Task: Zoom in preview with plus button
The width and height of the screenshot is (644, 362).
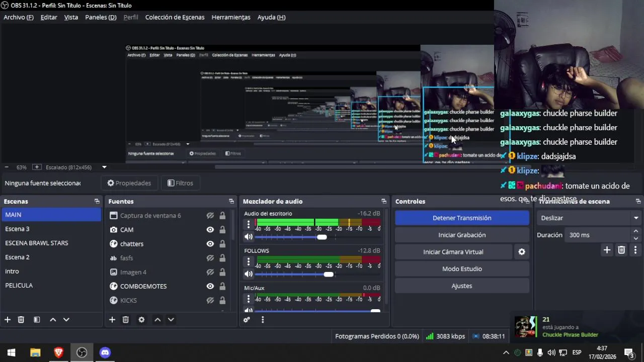Action: point(37,167)
